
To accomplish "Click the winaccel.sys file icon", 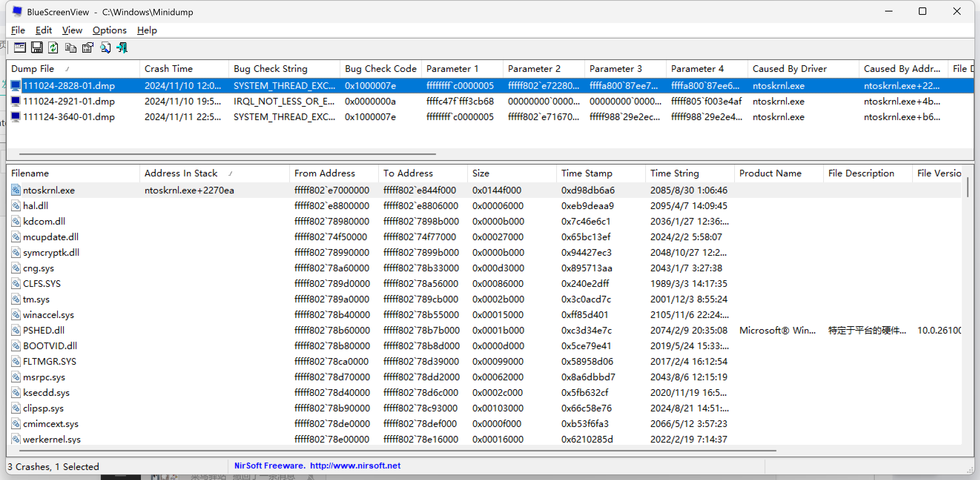I will [x=16, y=315].
